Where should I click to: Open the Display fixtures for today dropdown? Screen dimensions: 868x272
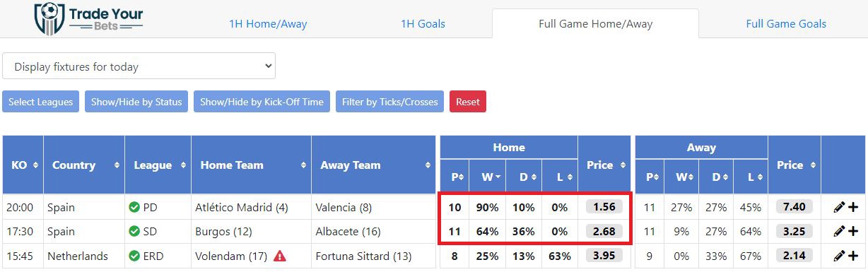coord(139,66)
